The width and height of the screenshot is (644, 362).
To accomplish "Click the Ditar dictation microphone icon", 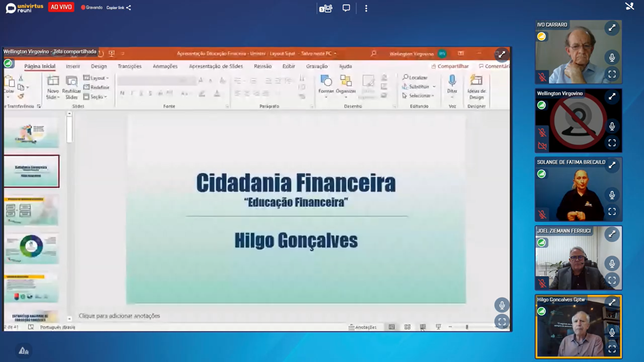I will [x=452, y=81].
